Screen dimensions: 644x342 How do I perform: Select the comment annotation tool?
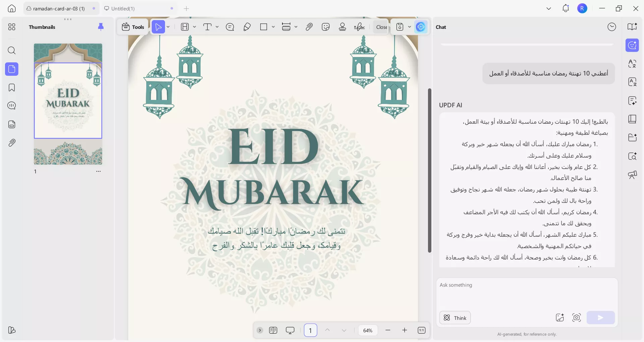click(230, 27)
